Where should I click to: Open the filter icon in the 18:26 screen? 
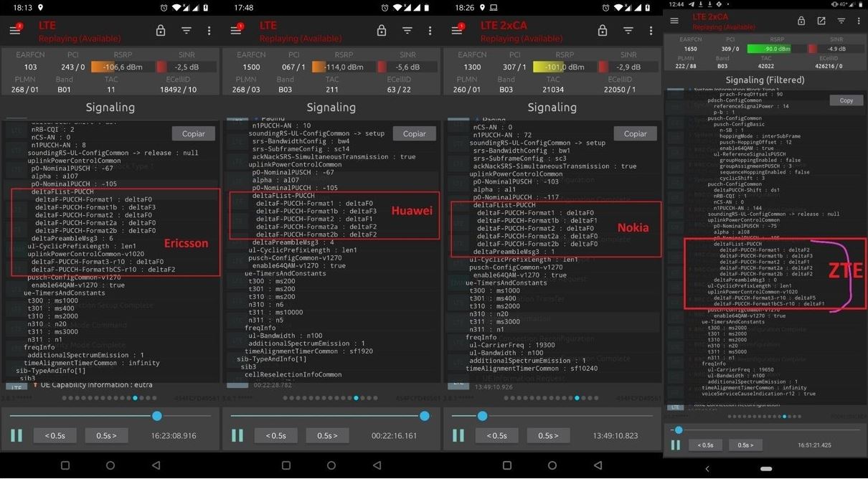click(628, 31)
